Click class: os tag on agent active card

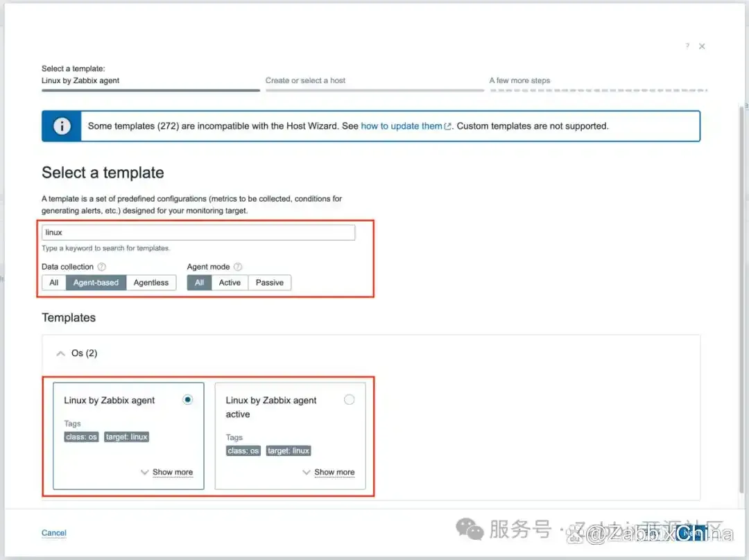pyautogui.click(x=243, y=450)
